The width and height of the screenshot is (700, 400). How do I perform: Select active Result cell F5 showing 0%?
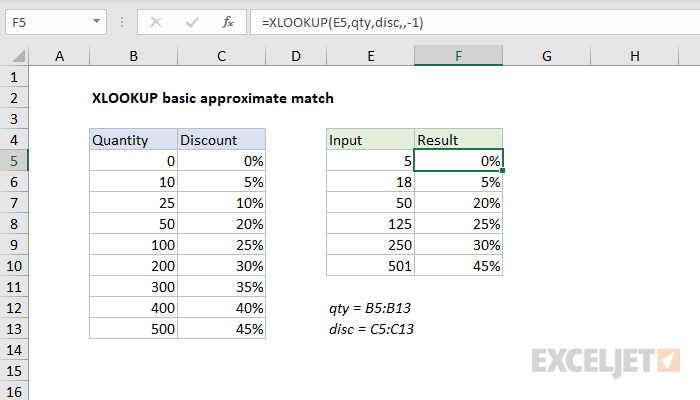[x=458, y=161]
